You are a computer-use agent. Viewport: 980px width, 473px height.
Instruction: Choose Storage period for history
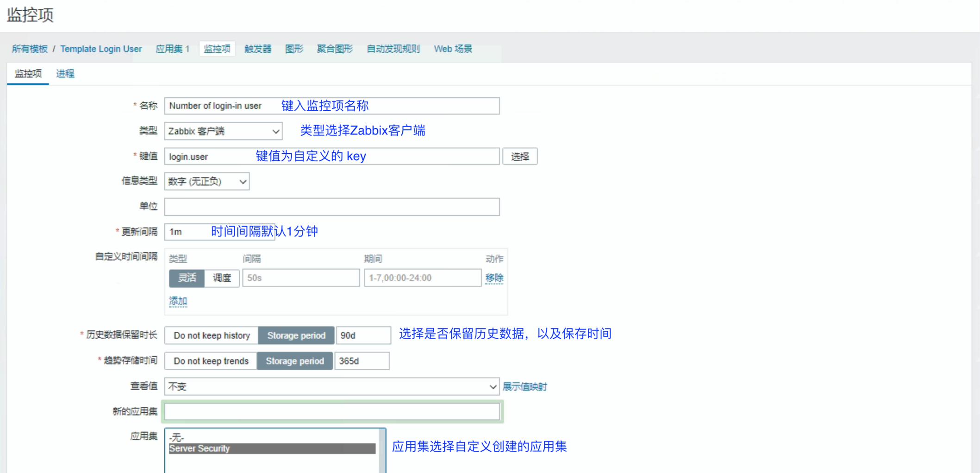tap(296, 335)
